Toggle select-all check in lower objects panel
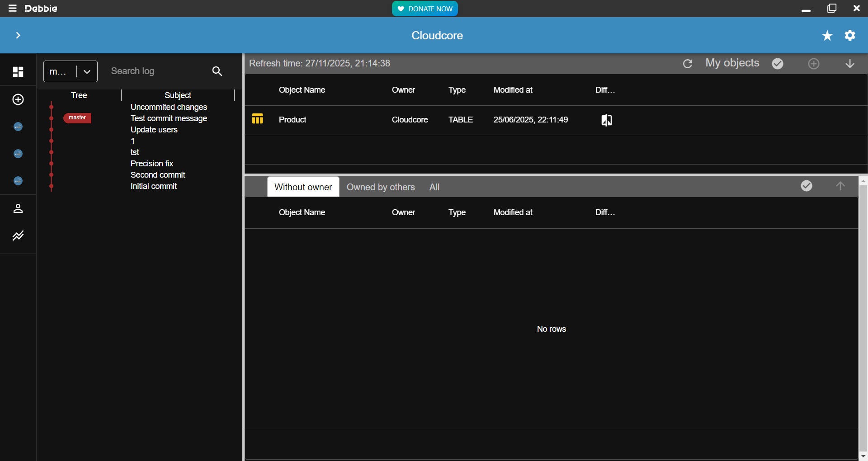 807,186
